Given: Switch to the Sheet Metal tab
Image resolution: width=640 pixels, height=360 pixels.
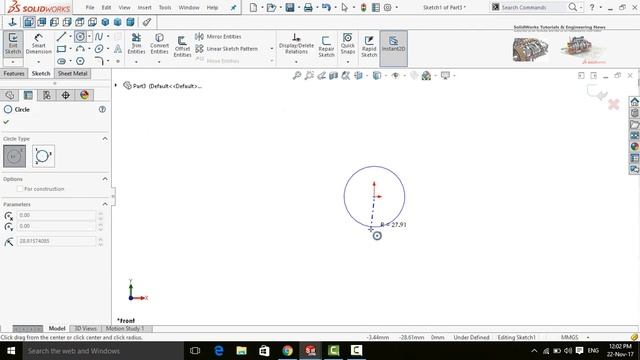Looking at the screenshot, I should tap(72, 73).
